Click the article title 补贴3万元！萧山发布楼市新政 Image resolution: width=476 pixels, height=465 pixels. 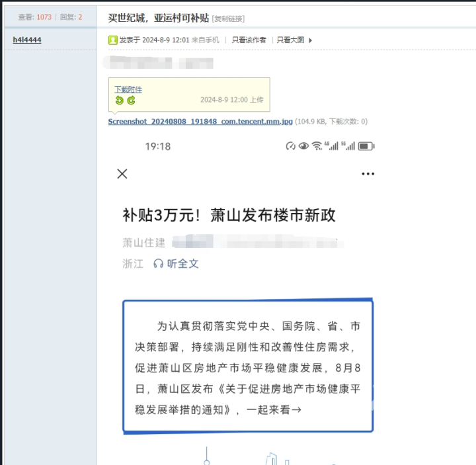coord(229,215)
